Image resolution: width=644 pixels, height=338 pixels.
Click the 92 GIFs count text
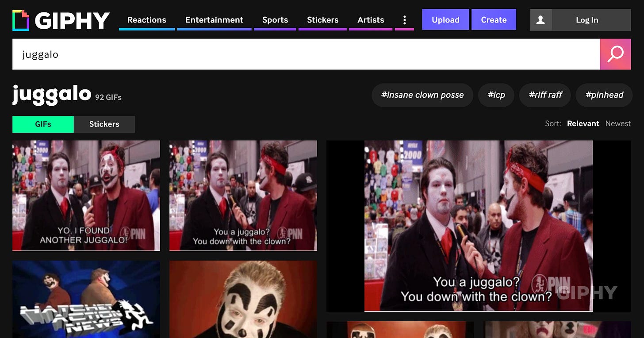[108, 97]
